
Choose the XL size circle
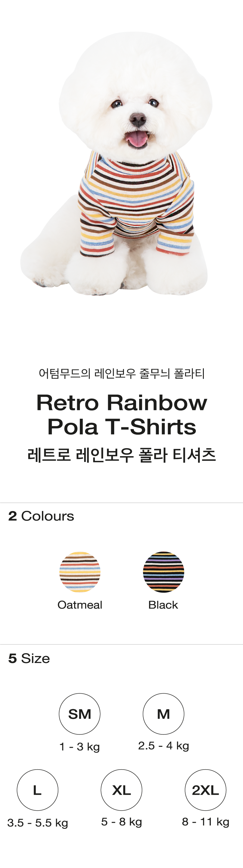coord(121,790)
